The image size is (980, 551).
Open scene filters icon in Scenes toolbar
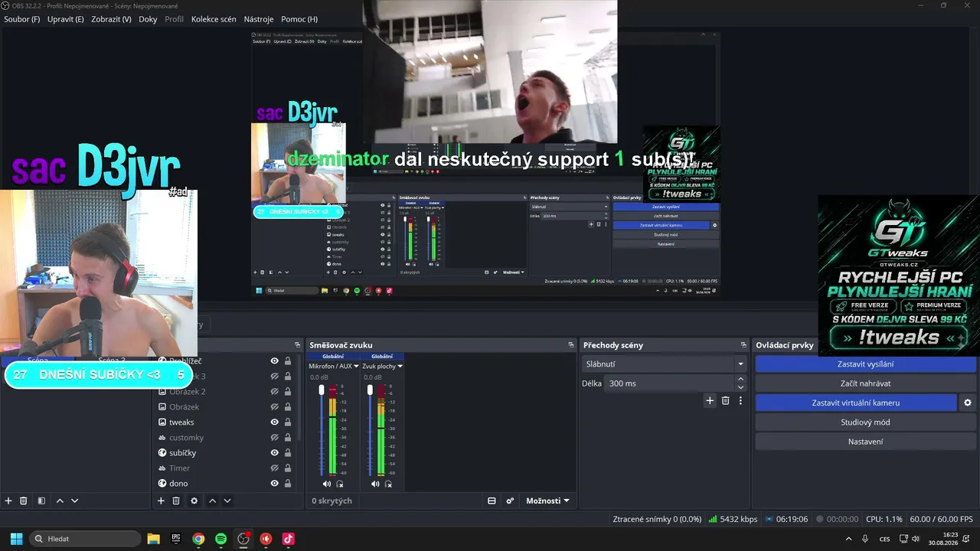[x=41, y=500]
